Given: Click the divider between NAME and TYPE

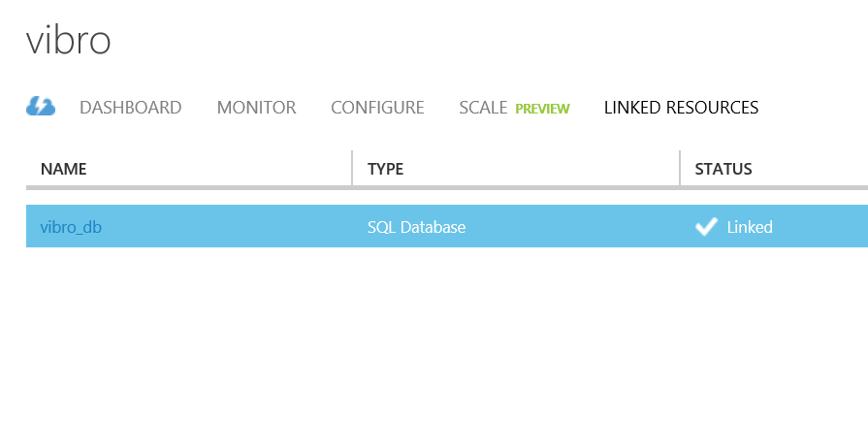Looking at the screenshot, I should 352,168.
